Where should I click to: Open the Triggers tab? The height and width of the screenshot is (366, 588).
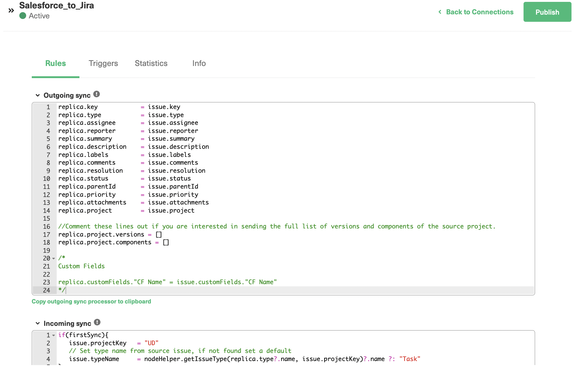click(x=103, y=63)
